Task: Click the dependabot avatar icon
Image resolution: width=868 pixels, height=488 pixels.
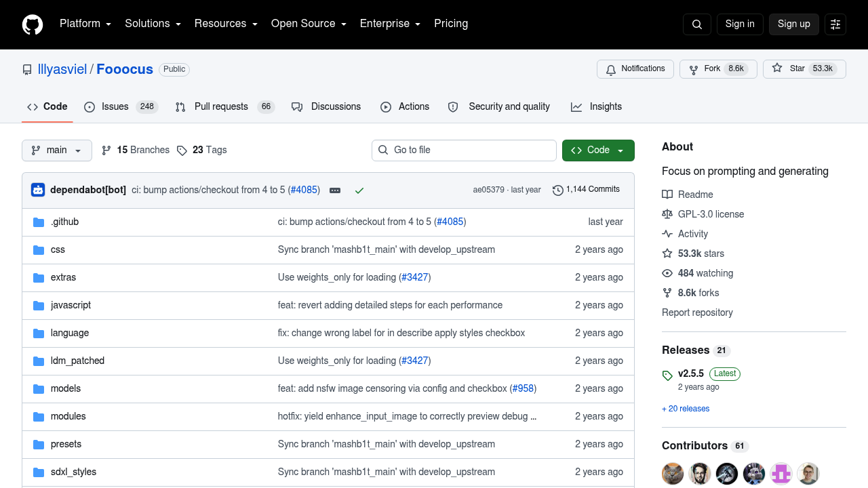Action: pos(38,190)
